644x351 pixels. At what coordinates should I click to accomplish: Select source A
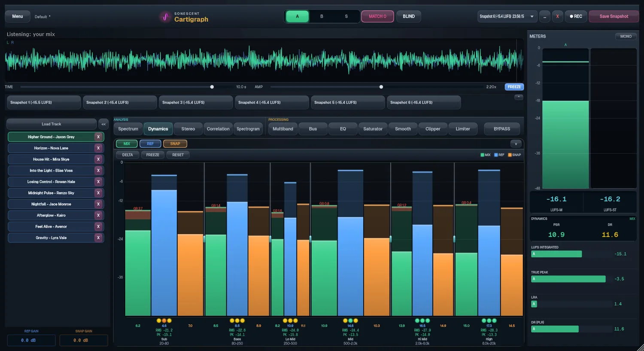(x=297, y=16)
